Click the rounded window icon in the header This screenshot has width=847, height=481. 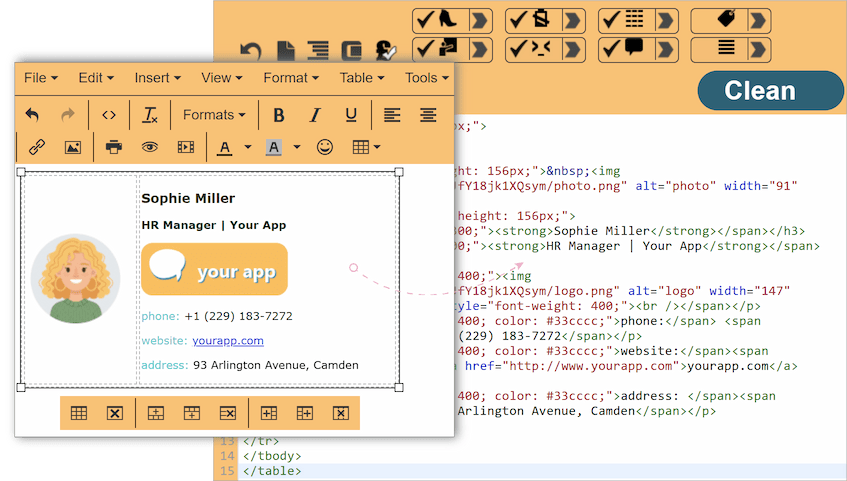352,51
